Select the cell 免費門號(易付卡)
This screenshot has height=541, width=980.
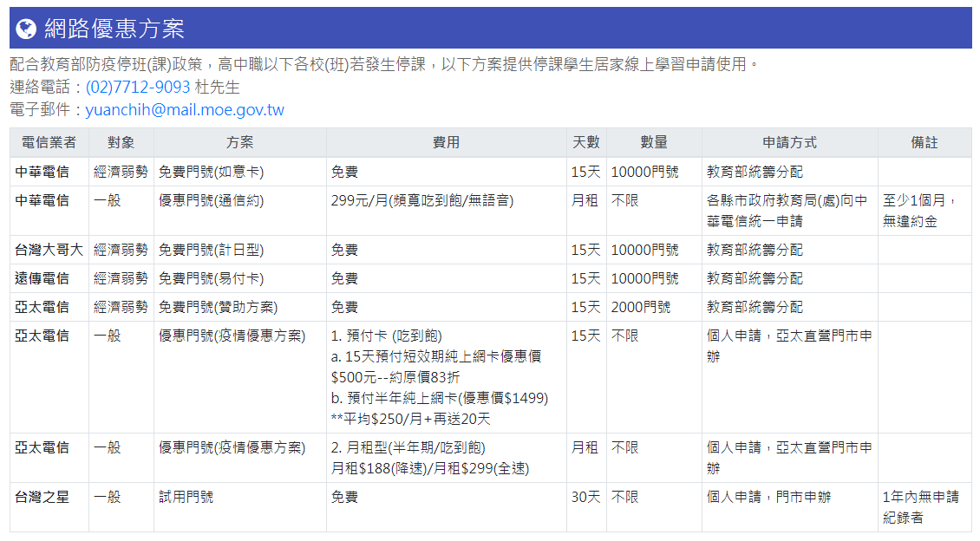[240, 278]
